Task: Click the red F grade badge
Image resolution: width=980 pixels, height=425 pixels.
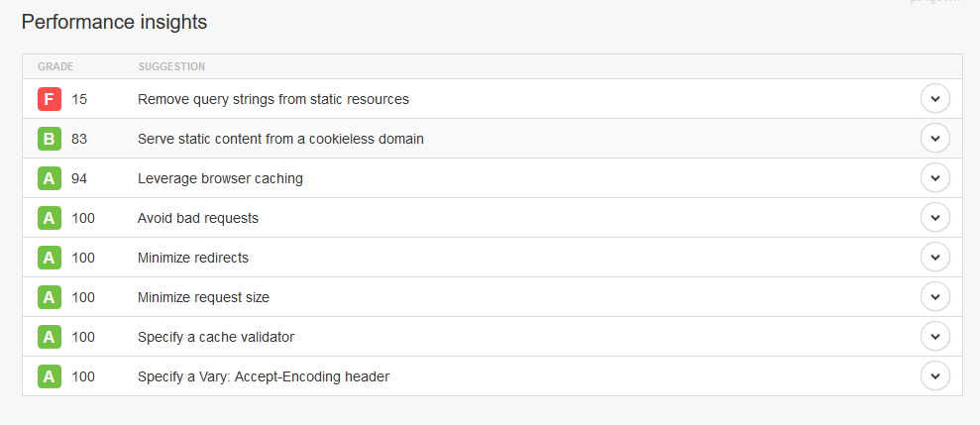Action: pyautogui.click(x=50, y=99)
